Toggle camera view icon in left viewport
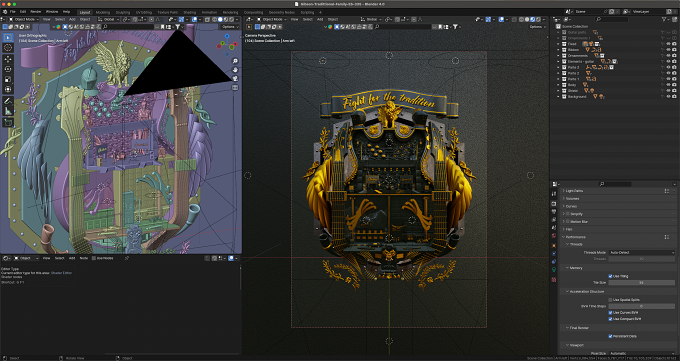Image resolution: width=680 pixels, height=361 pixels. tap(235, 79)
